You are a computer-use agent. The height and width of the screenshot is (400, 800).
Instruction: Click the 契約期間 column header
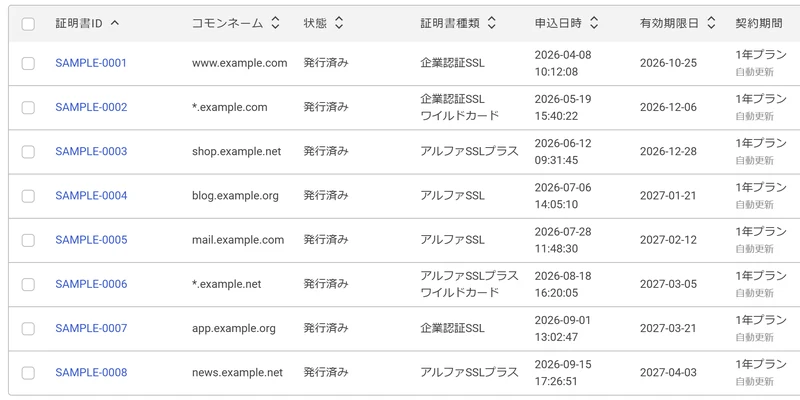759,23
